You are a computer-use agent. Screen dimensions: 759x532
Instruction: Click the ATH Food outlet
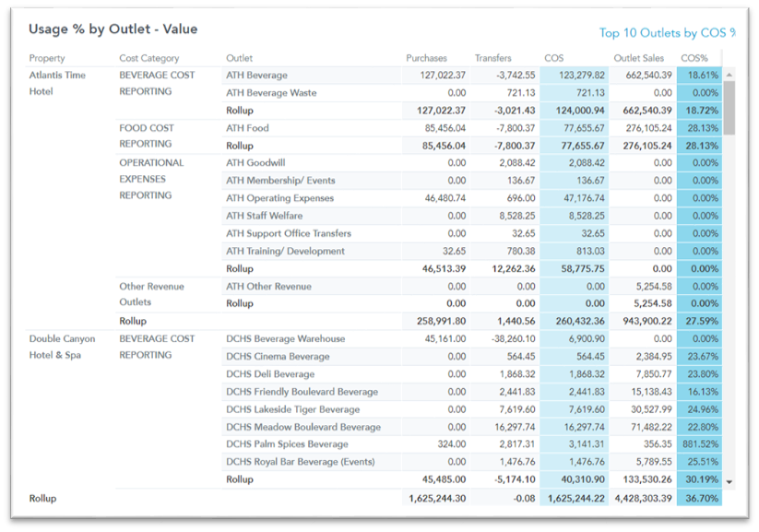coord(247,128)
